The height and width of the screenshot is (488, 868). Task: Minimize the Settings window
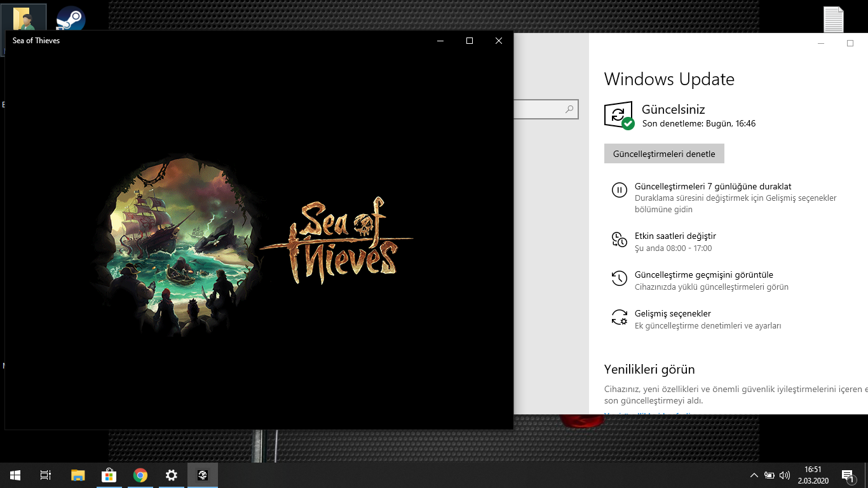click(x=821, y=43)
